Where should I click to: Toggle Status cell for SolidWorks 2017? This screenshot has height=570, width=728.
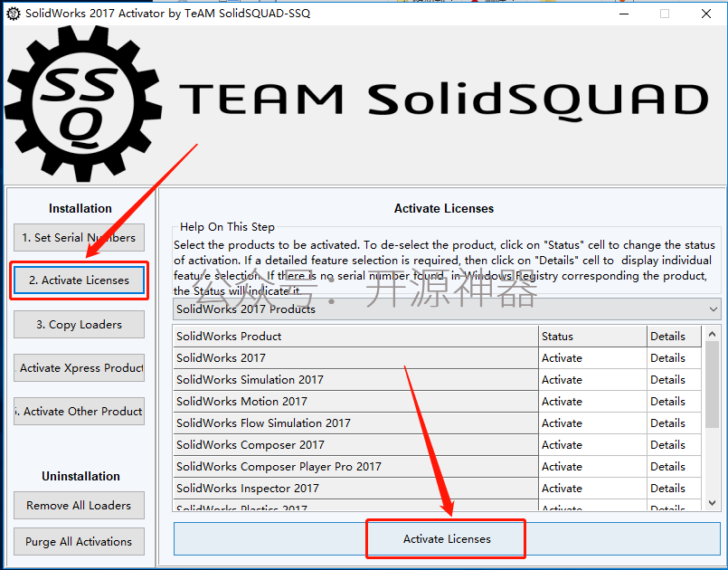[592, 358]
